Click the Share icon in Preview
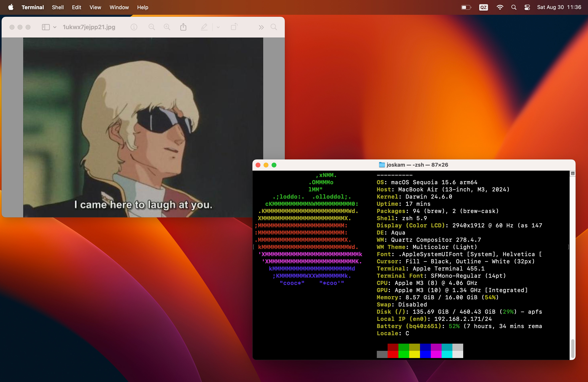This screenshot has height=382, width=588. (183, 27)
